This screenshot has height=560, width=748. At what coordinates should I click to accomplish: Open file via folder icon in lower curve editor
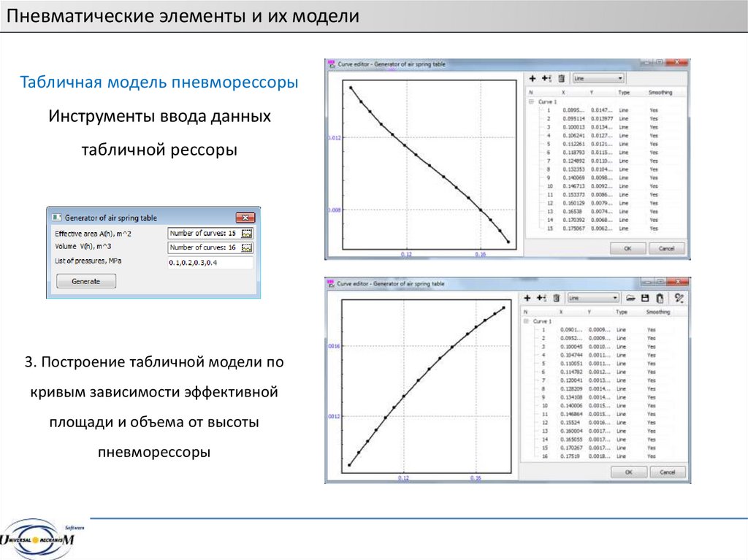[630, 298]
